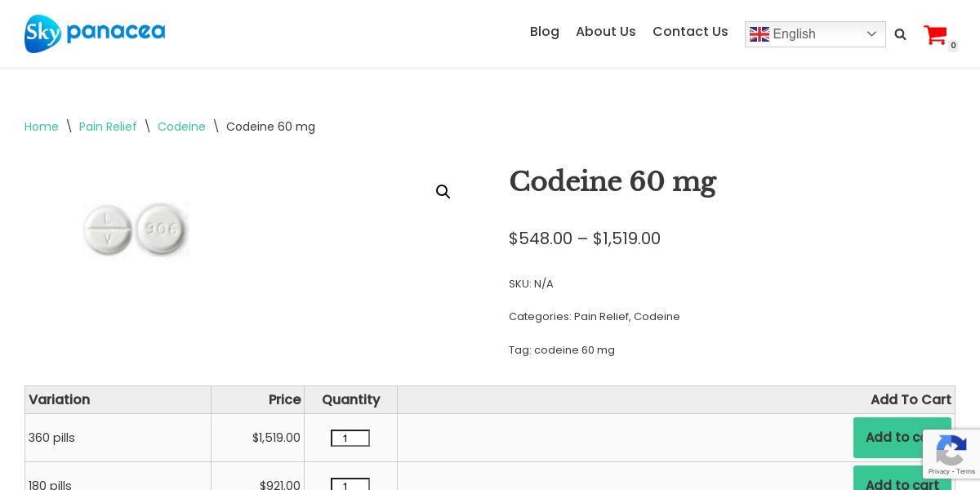Click the reCAPTCHA badge logo

(951, 449)
